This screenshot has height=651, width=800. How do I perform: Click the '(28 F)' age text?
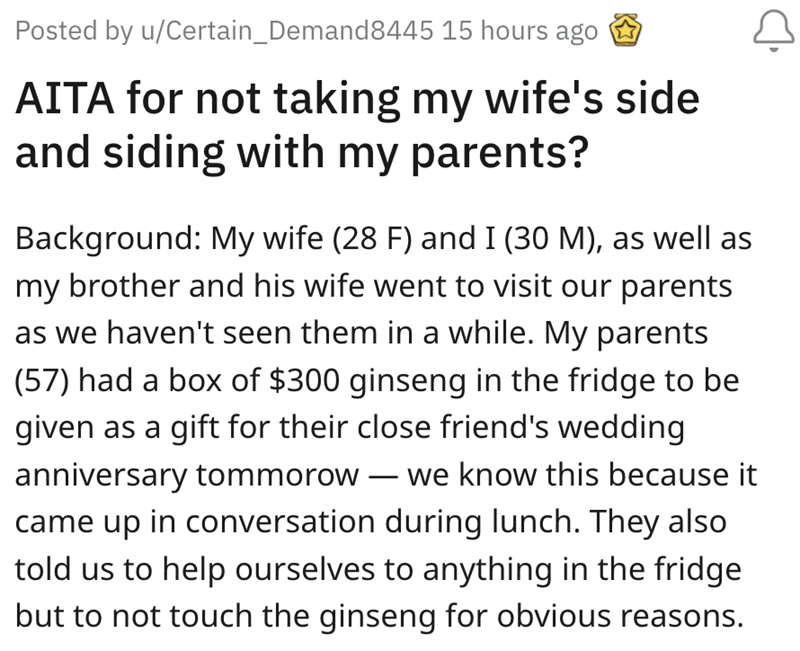(x=372, y=239)
